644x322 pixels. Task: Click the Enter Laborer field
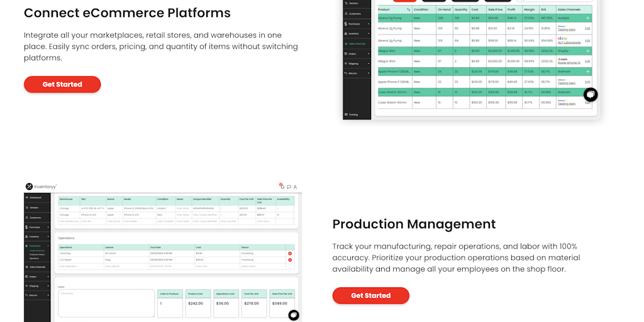pyautogui.click(x=126, y=266)
